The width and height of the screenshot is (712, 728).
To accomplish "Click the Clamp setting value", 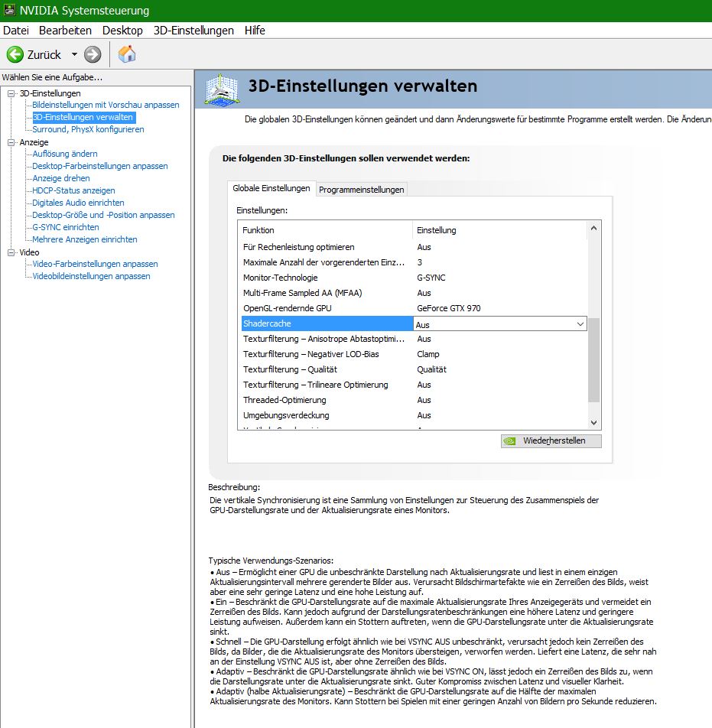I will coord(428,354).
